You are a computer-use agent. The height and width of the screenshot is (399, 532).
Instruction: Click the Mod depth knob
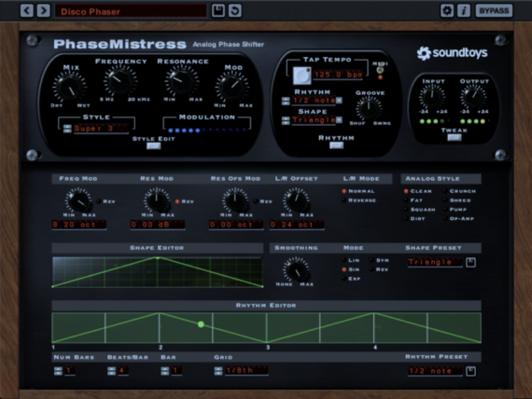[232, 87]
